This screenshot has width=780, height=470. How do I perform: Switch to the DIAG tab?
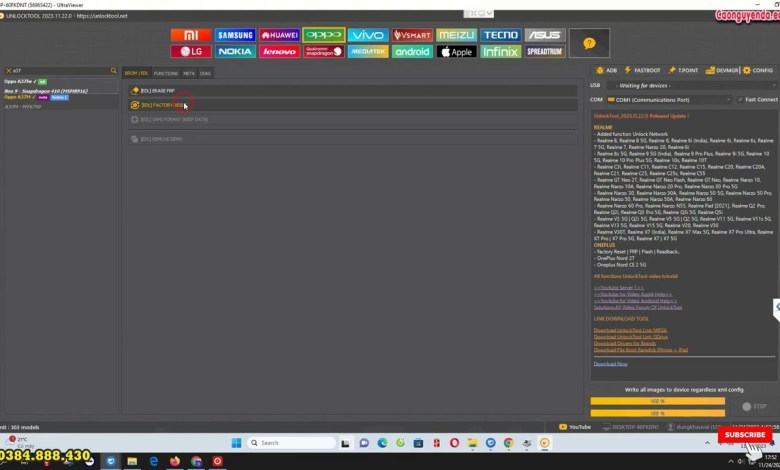pyautogui.click(x=205, y=73)
